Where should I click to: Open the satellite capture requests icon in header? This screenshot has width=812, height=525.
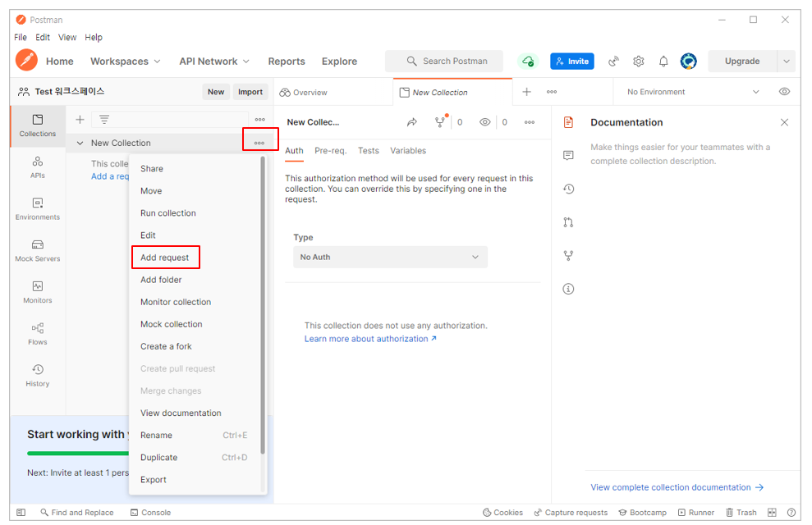click(613, 61)
